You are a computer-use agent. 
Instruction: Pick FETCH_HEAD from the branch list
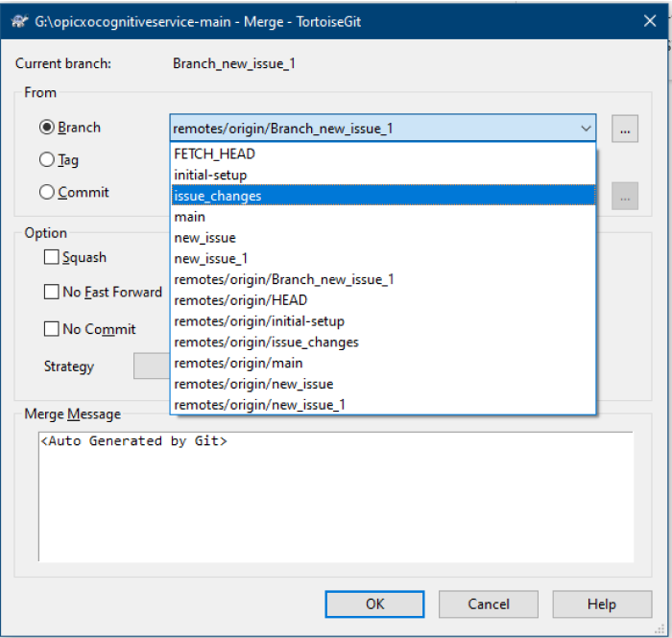(383, 154)
